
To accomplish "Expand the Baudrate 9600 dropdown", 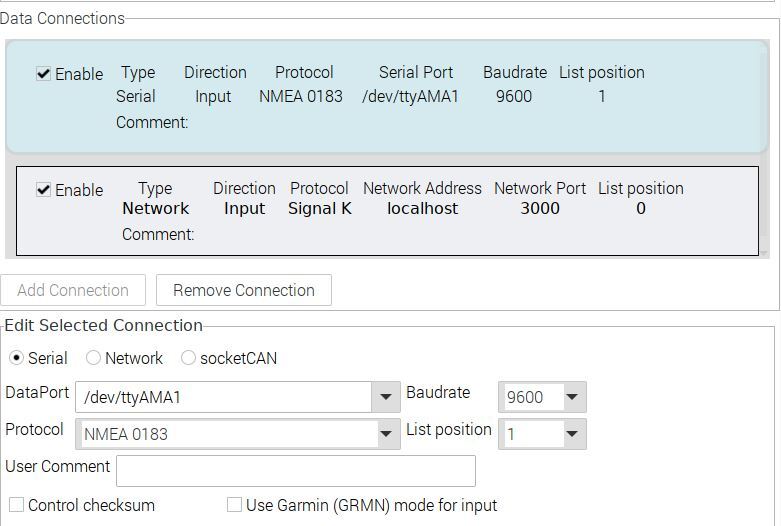I will (x=572, y=397).
